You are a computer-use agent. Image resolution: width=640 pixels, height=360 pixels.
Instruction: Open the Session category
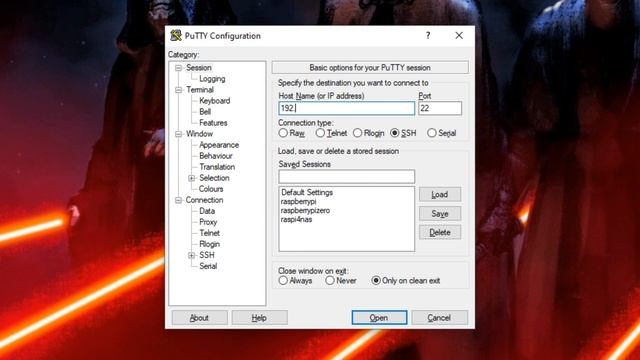(x=199, y=68)
